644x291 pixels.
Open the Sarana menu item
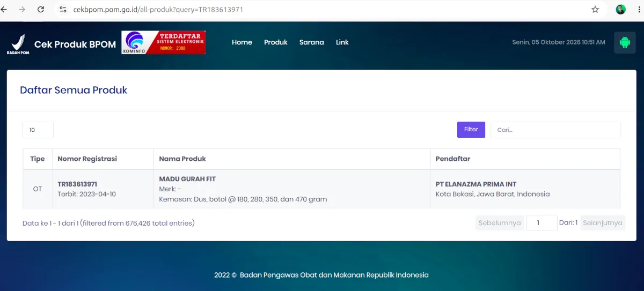(312, 42)
